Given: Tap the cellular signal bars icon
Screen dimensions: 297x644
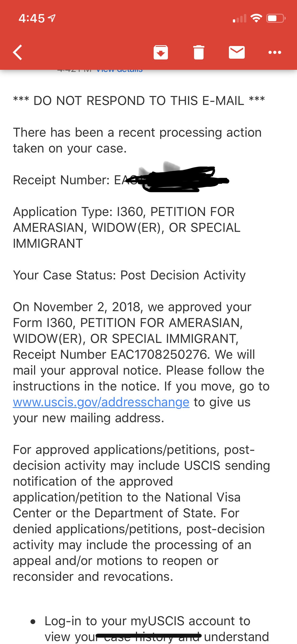Looking at the screenshot, I should pos(239,19).
